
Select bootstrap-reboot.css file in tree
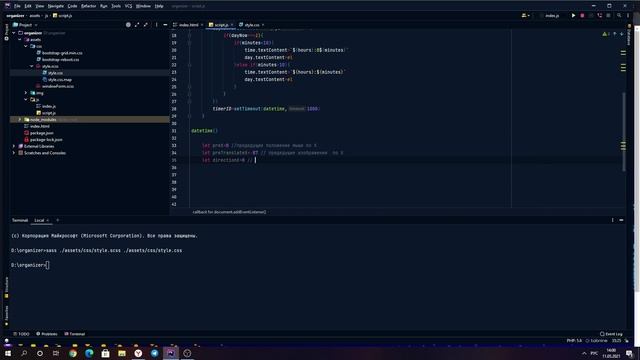click(x=60, y=60)
